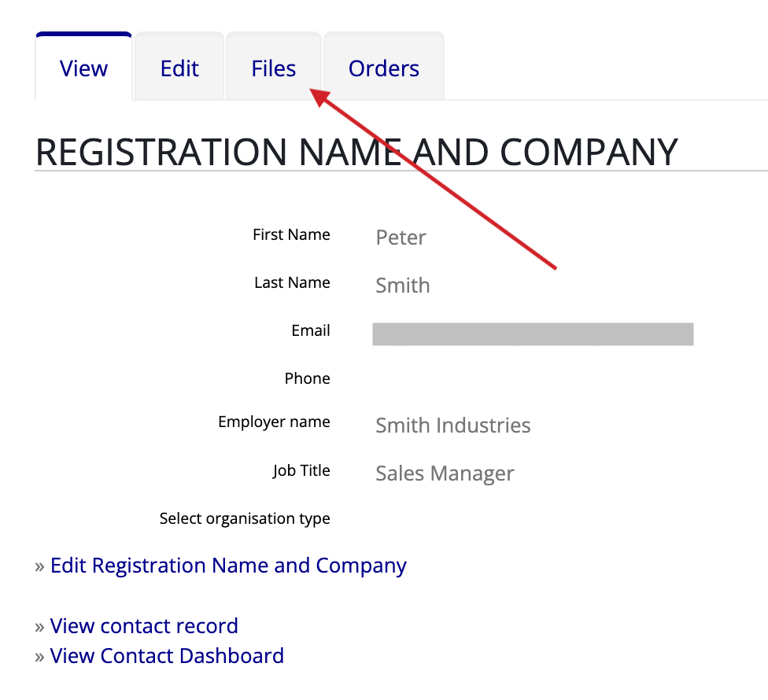The width and height of the screenshot is (768, 700).
Task: Click the Job Title label
Action: 301,470
